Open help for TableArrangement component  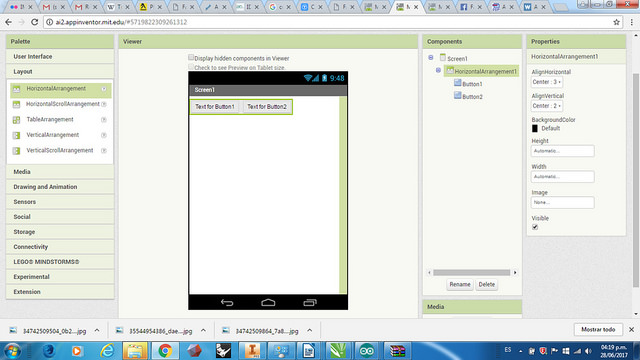click(104, 120)
